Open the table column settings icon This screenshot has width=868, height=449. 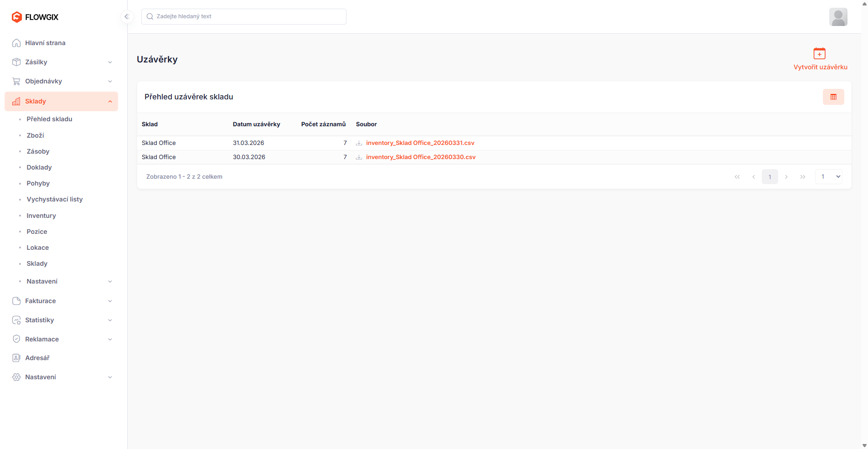tap(833, 97)
